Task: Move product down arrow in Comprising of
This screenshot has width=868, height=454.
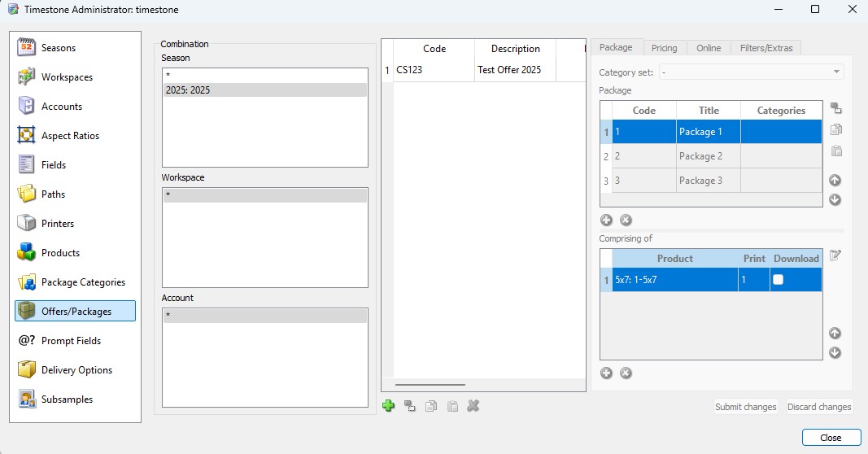Action: pos(835,352)
